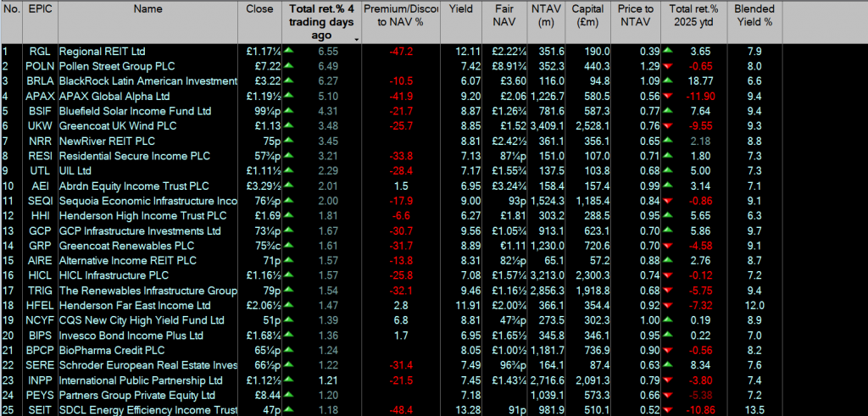Select Bluefield Solar Income Fund Ltd name
Viewport: 868px width, 416px height.
point(135,111)
